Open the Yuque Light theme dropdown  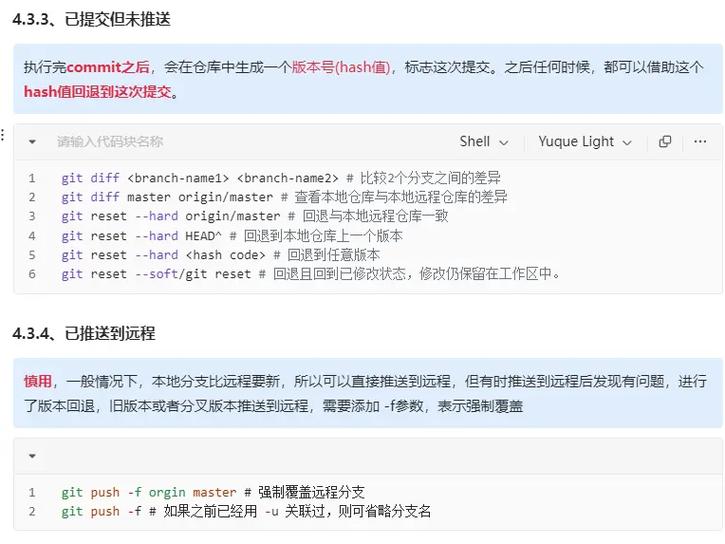coord(585,141)
